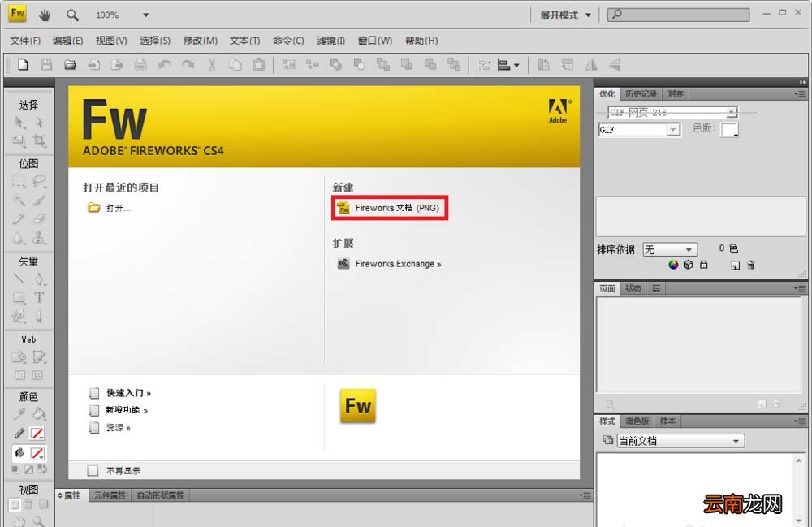Select the Pen tool

click(39, 279)
